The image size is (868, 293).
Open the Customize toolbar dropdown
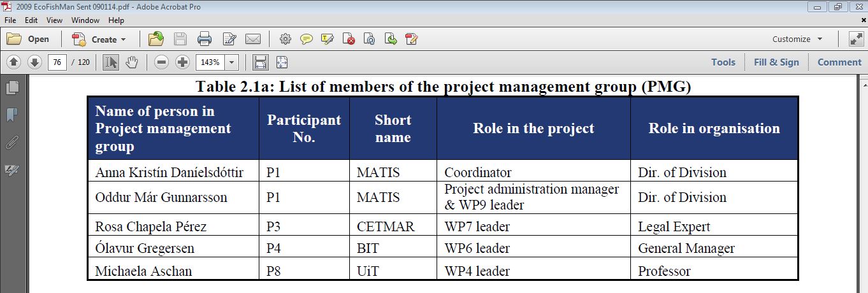[x=797, y=39]
